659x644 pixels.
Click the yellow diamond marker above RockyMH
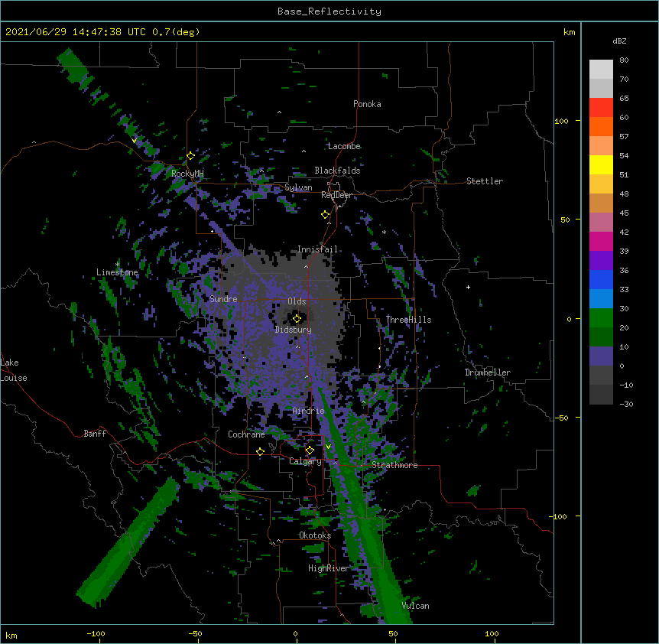coord(190,156)
